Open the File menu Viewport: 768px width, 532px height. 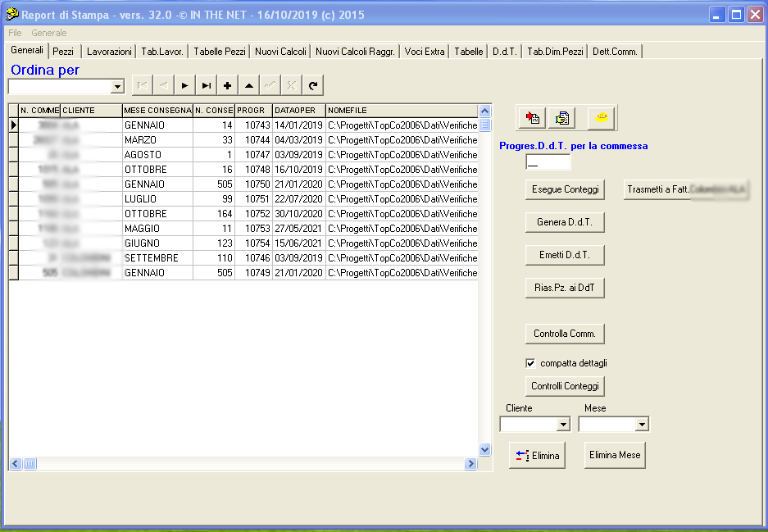point(16,33)
